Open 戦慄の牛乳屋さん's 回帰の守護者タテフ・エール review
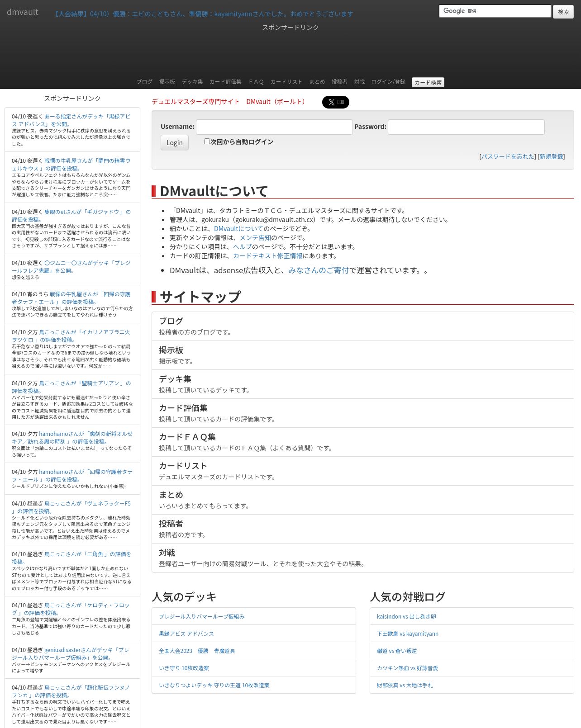The image size is (581, 728). pos(71,298)
